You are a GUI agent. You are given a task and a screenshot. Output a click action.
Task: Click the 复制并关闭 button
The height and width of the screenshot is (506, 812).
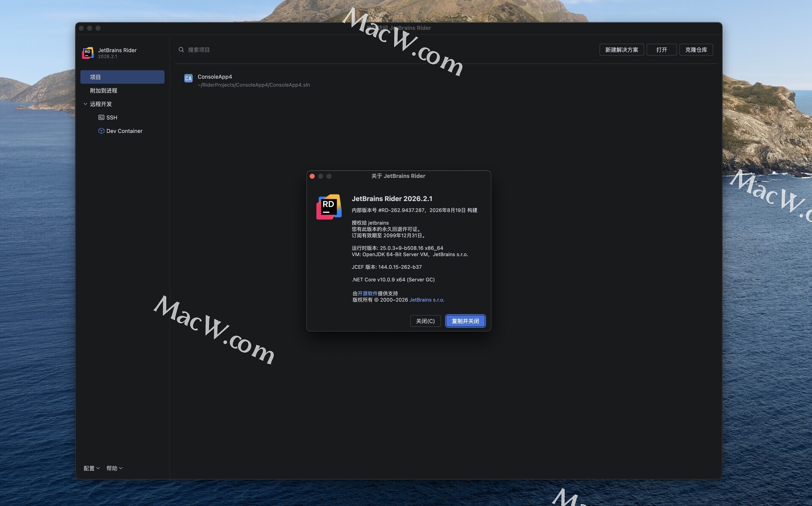tap(465, 321)
